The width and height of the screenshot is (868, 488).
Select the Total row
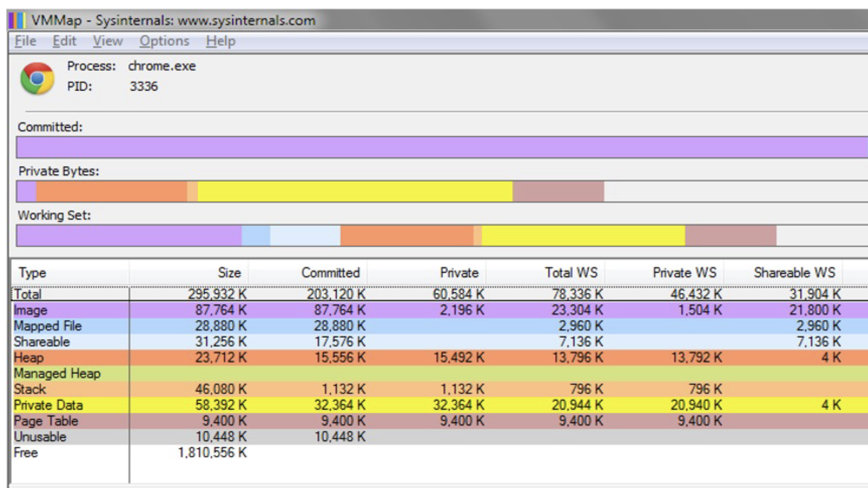(440, 294)
